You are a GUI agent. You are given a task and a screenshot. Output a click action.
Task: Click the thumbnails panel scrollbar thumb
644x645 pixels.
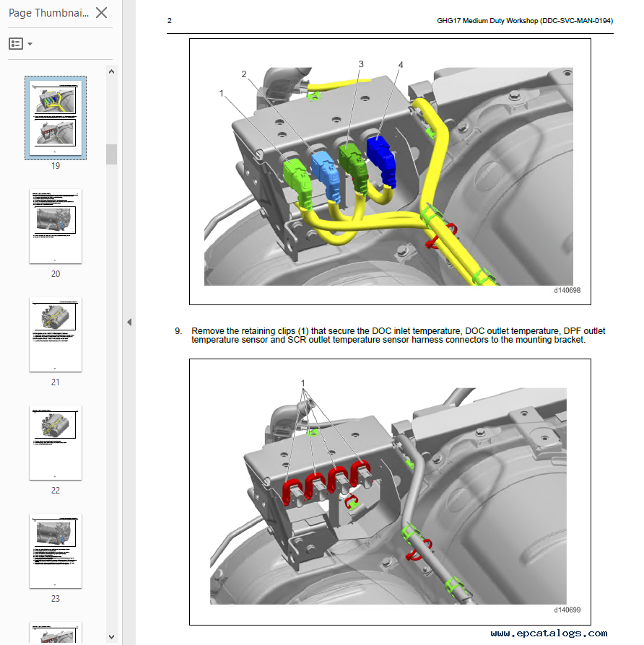click(111, 154)
